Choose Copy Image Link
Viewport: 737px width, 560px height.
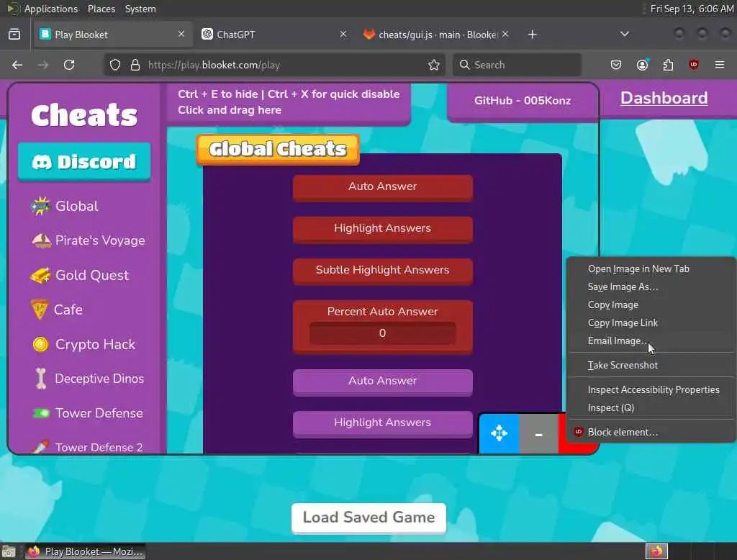[x=651, y=322]
